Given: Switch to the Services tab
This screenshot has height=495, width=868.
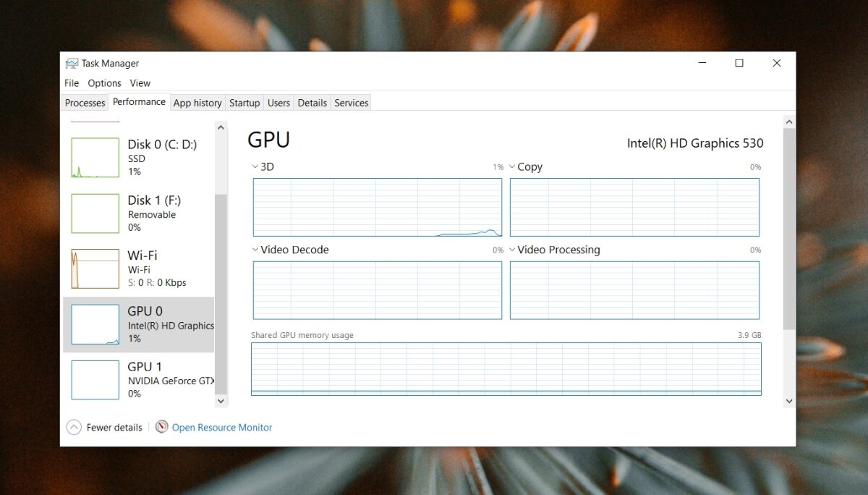Looking at the screenshot, I should [351, 103].
